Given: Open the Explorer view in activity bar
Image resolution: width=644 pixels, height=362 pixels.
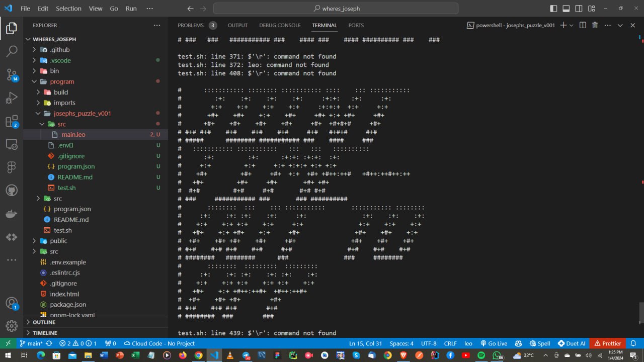Looking at the screenshot, I should click(11, 28).
